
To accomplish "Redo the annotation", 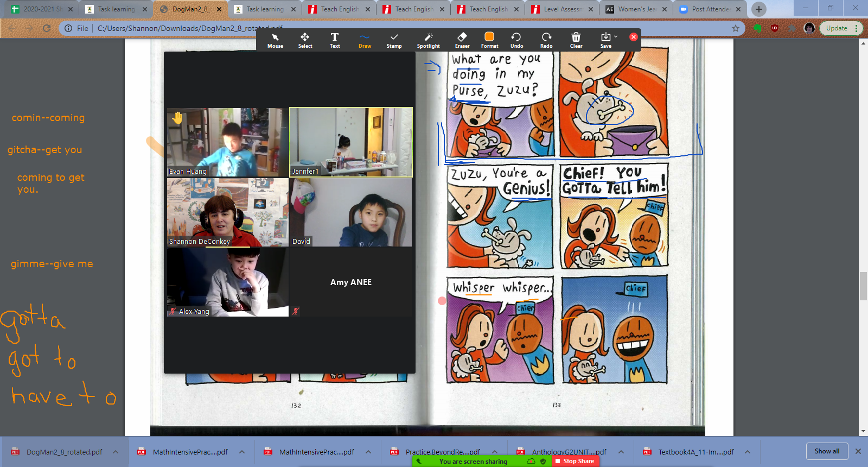I will tap(546, 40).
